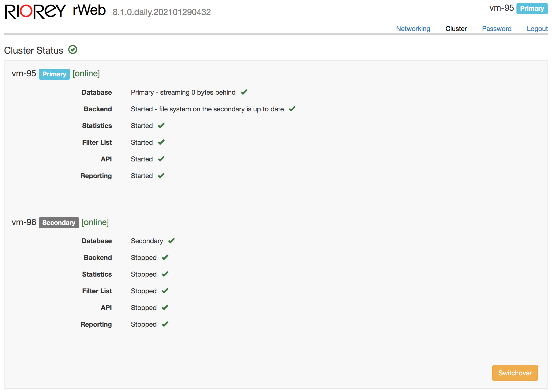Screen dimensions: 552x392
Task: Click 'Primary - streaming 0 bytes behind' text
Action: (x=183, y=93)
